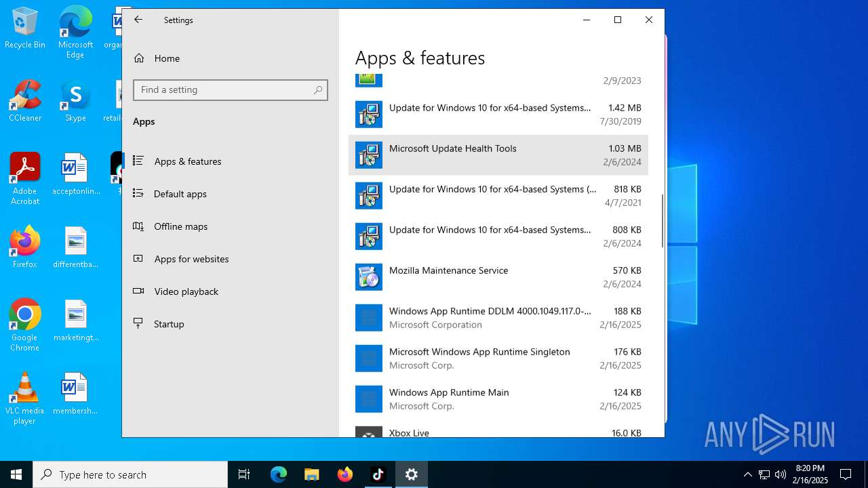
Task: Click the taskbar clock showing 8:20 PM
Action: [x=810, y=474]
